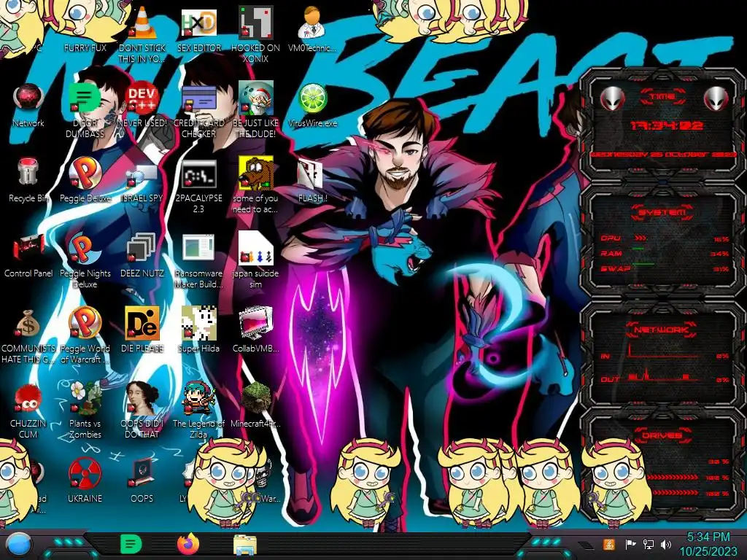This screenshot has height=560, width=747.
Task: Open the HOOKED ON XONIX game icon
Action: (255, 23)
